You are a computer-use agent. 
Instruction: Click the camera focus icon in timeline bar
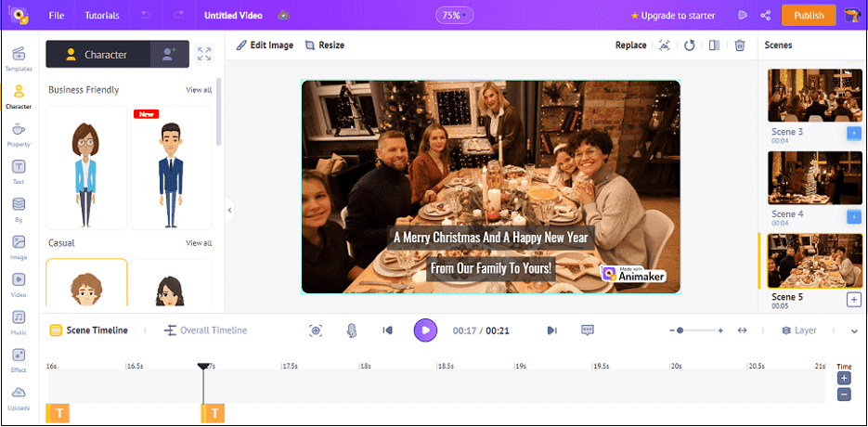click(316, 330)
